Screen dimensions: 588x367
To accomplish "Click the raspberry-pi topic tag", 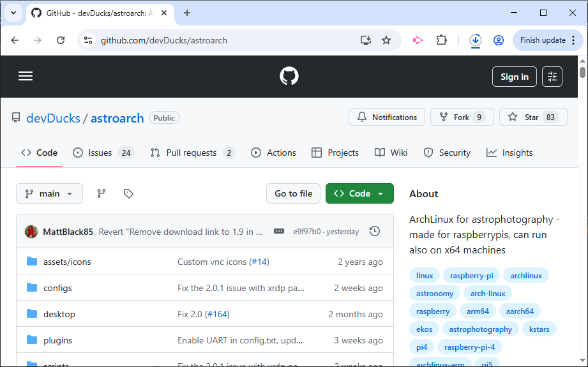I will [471, 276].
